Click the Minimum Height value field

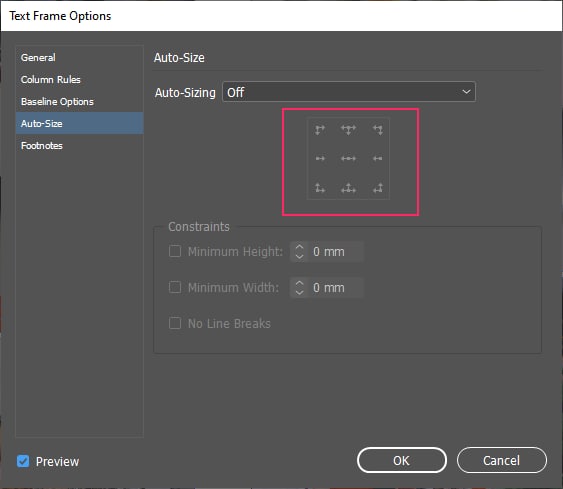coord(336,252)
